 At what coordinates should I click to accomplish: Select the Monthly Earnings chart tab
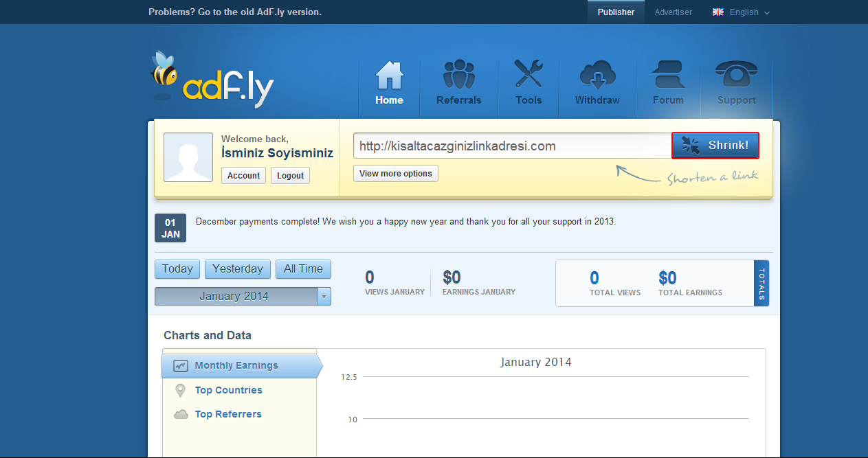point(241,366)
